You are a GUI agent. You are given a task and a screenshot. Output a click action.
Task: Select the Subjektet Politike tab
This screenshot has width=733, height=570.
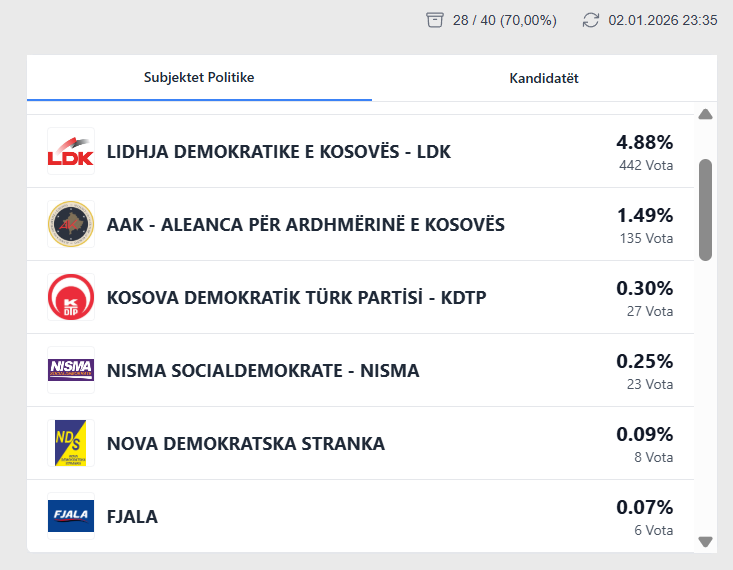[199, 77]
